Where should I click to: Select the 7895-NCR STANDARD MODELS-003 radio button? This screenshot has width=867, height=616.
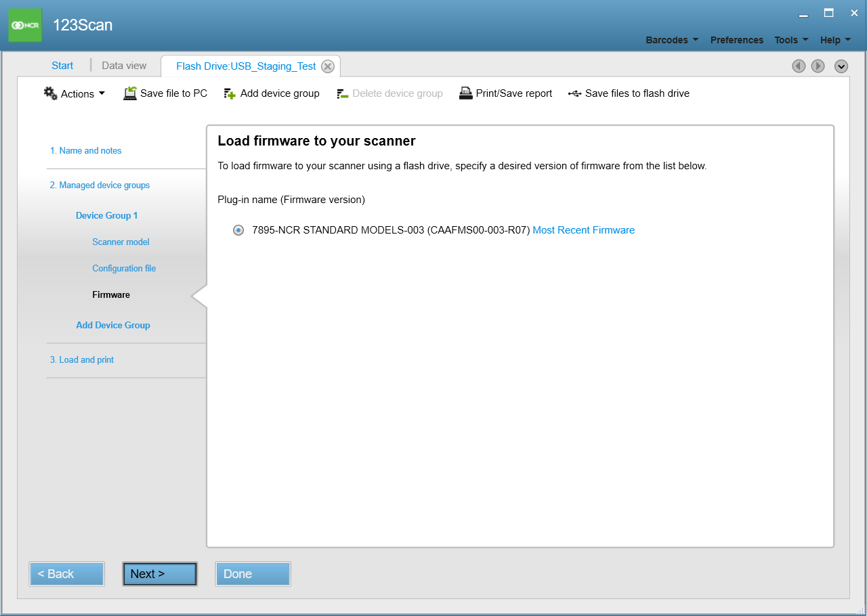pos(238,230)
